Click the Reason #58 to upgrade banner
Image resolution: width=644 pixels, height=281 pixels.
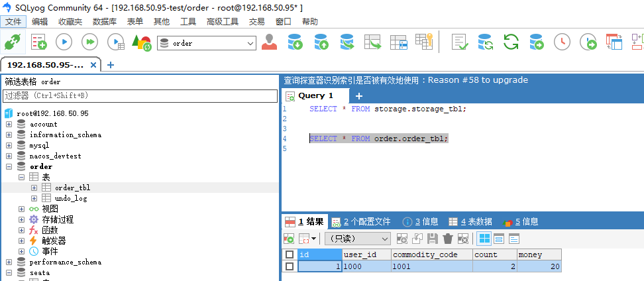[x=405, y=80]
